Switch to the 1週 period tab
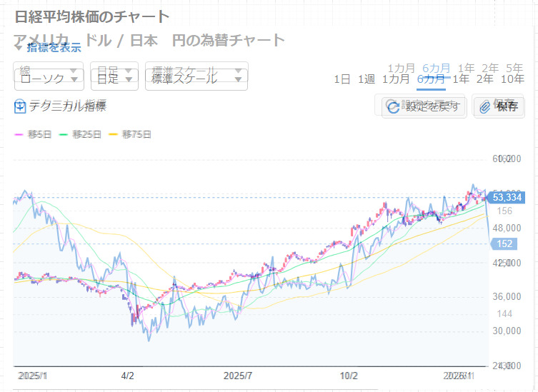The width and height of the screenshot is (538, 392). tap(366, 79)
